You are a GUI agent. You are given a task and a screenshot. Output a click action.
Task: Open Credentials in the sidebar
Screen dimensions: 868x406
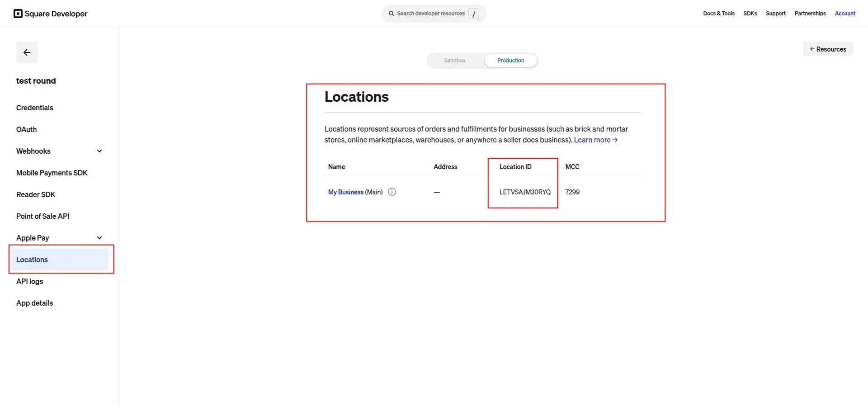coord(35,108)
